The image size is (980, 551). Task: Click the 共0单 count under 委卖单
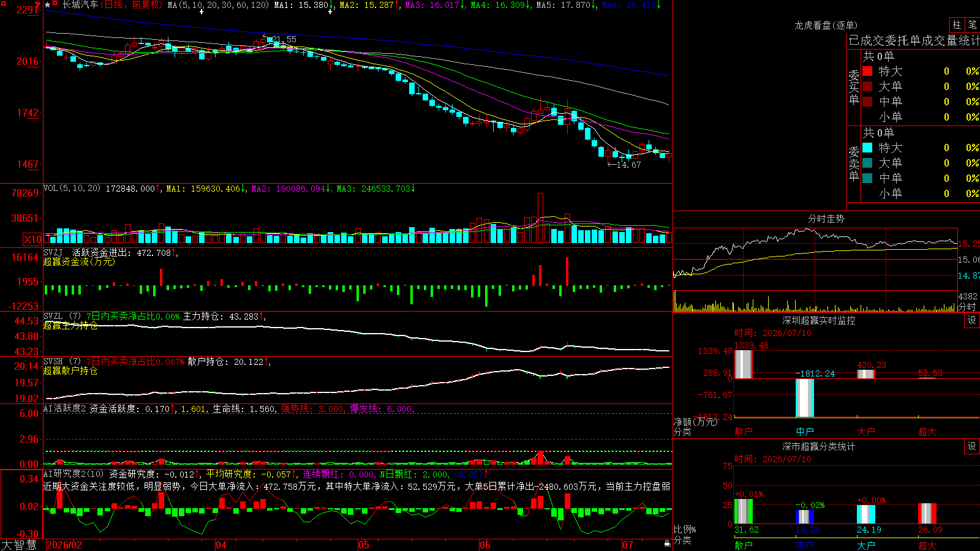(x=878, y=133)
